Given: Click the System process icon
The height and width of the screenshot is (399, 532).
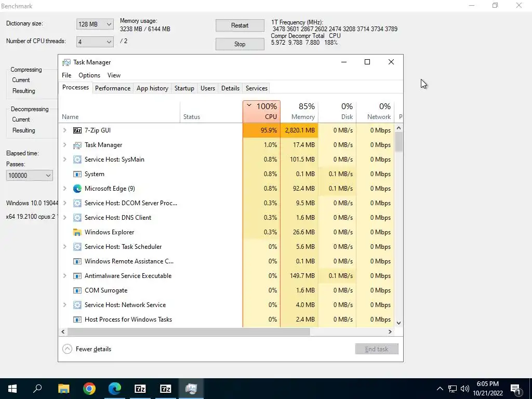Looking at the screenshot, I should click(x=77, y=174).
